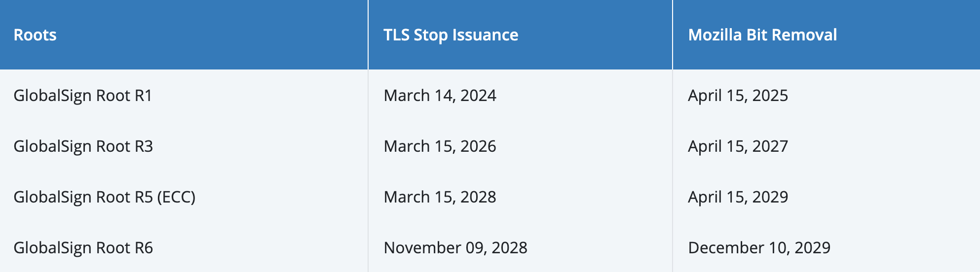Click body column border right of Root R3

368,146
